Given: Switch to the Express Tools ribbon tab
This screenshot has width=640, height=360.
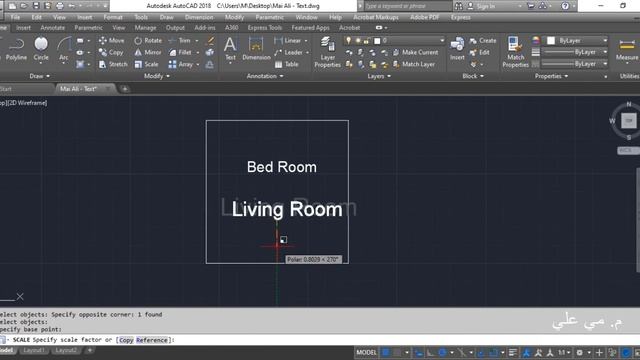Looking at the screenshot, I should point(264,27).
